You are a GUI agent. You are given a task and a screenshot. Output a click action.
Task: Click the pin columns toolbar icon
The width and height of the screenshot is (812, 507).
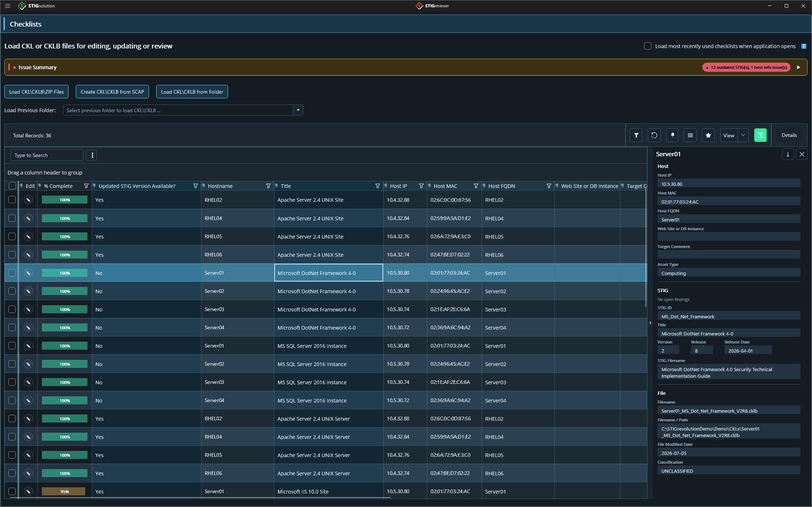click(x=672, y=135)
